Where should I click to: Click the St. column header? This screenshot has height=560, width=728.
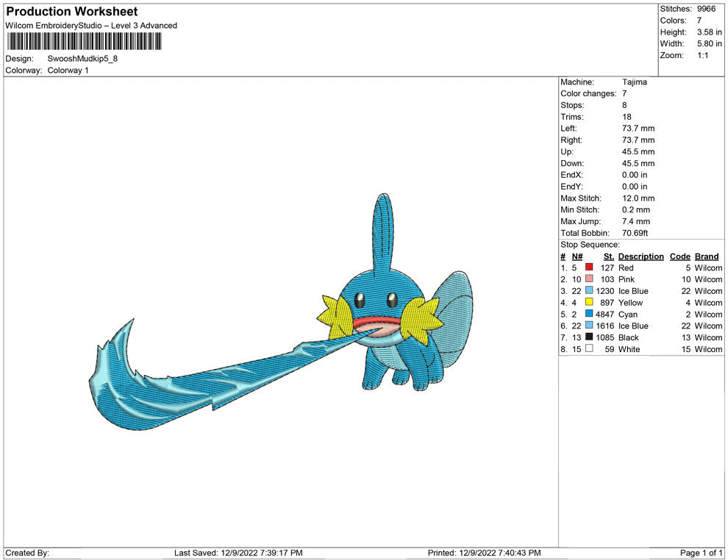point(608,256)
